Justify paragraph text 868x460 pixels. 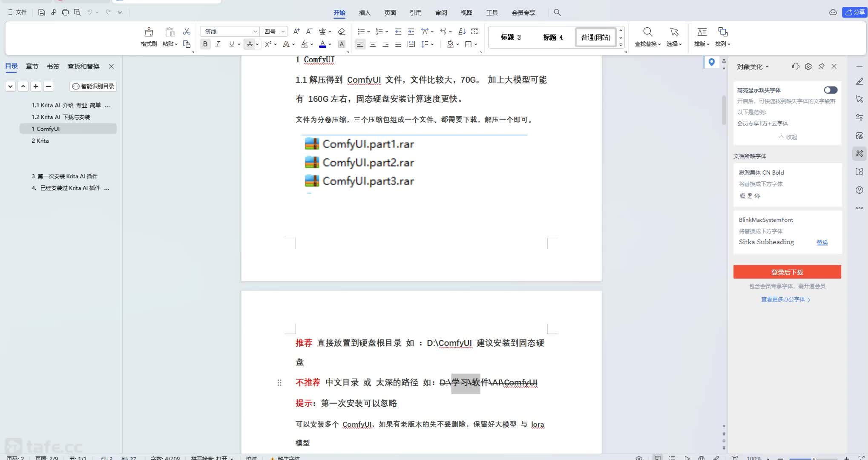click(x=398, y=44)
